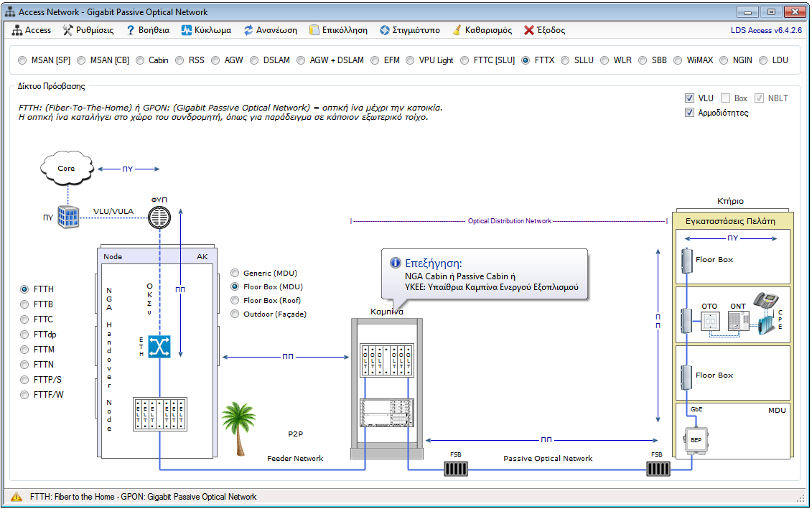This screenshot has height=509, width=812.
Task: Click the OTO outlet icon
Action: 709,321
